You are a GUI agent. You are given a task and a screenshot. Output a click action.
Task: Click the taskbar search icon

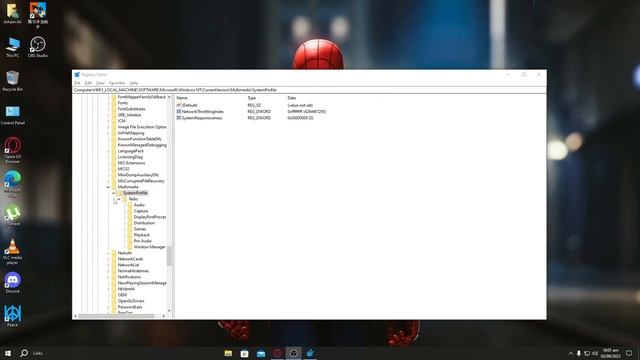(x=24, y=353)
